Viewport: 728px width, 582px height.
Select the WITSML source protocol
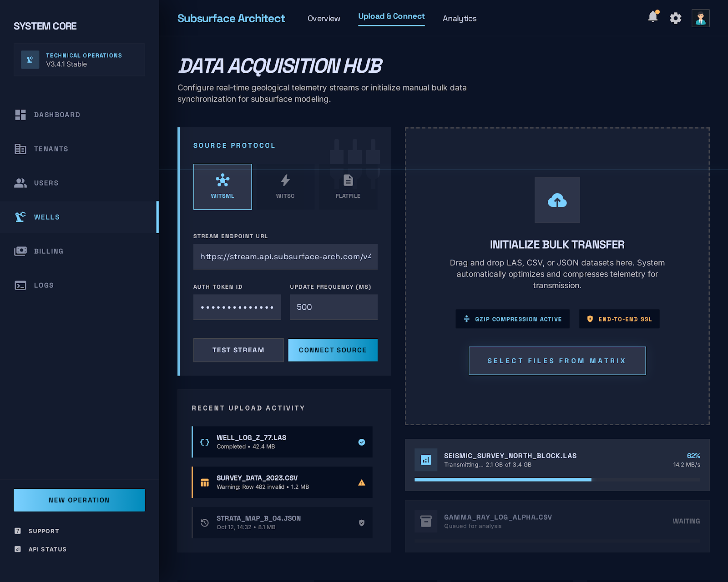(222, 186)
